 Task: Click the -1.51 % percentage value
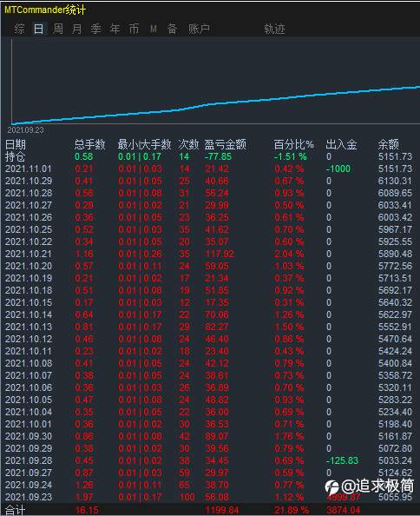point(290,156)
